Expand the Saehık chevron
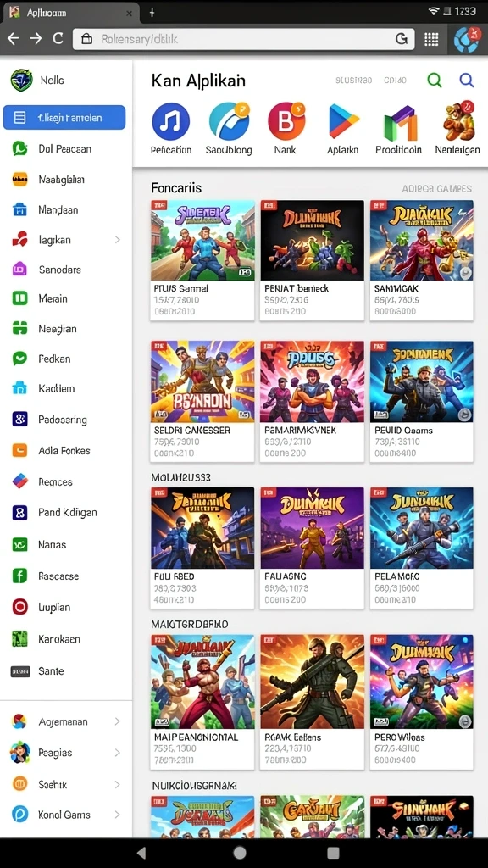Screen dimensions: 488x868 tap(117, 784)
